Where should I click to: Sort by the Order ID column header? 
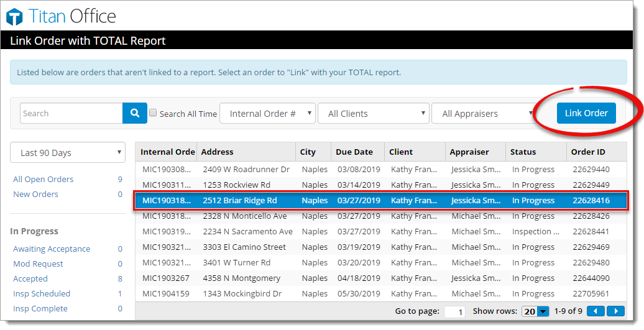588,152
